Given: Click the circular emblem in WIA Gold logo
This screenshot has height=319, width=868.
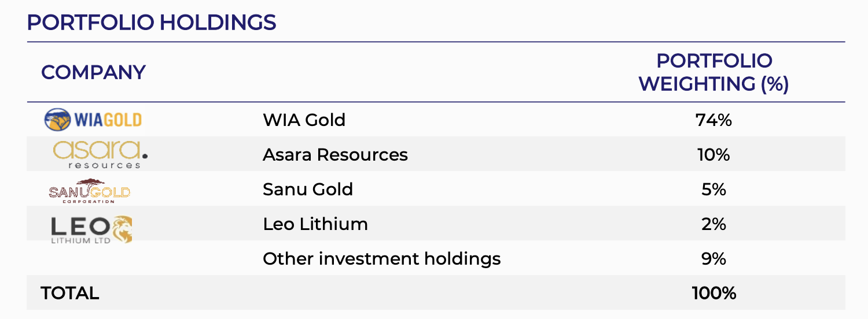Looking at the screenshot, I should pos(57,120).
